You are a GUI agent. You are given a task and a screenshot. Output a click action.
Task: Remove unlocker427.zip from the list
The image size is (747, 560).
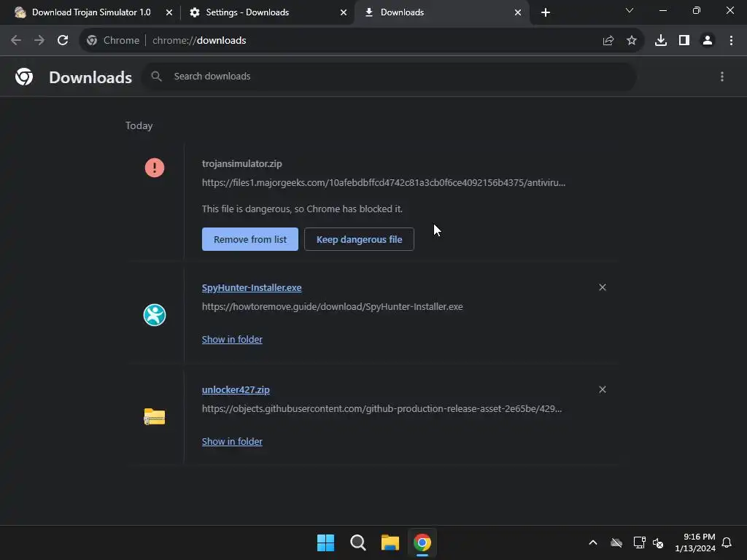(x=603, y=389)
